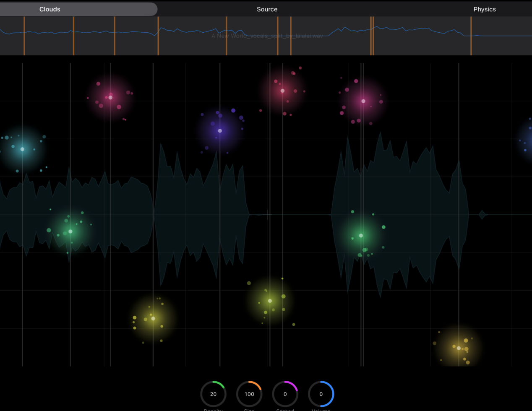Pick the golden-orange cloud at bottom right
Viewport: 532px width, 411px height.
(459, 348)
